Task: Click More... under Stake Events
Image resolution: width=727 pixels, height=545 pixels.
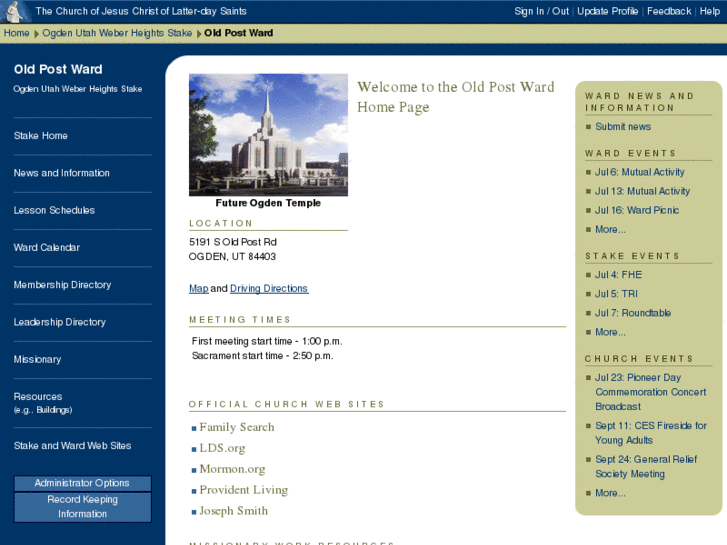Action: tap(610, 332)
